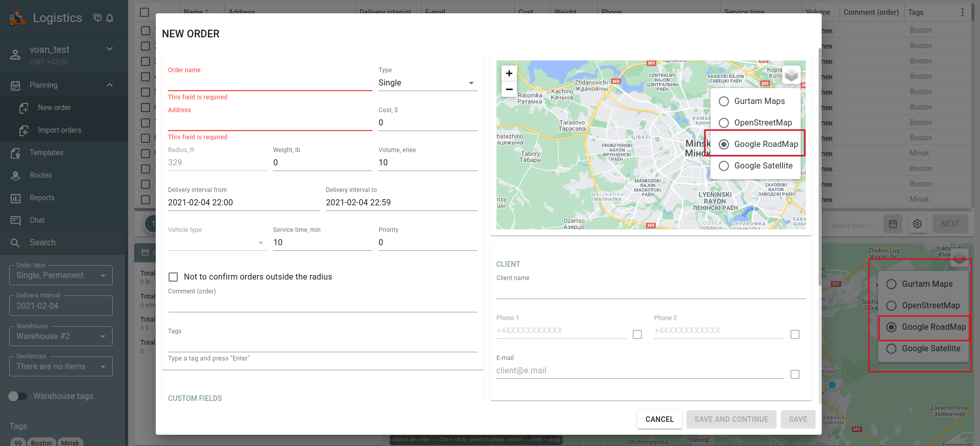Viewport: 980px width, 446px height.
Task: Go to Reports in the sidebar
Action: 42,198
